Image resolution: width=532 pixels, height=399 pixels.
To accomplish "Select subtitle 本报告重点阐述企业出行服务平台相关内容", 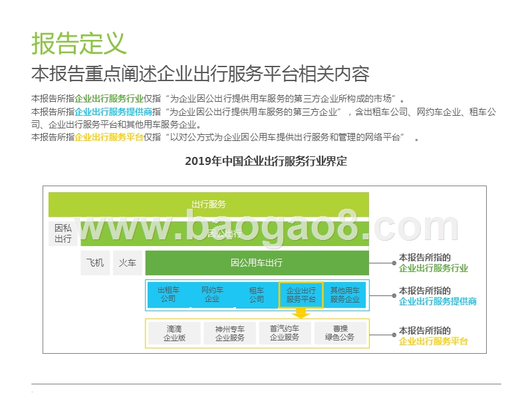I will [x=200, y=74].
